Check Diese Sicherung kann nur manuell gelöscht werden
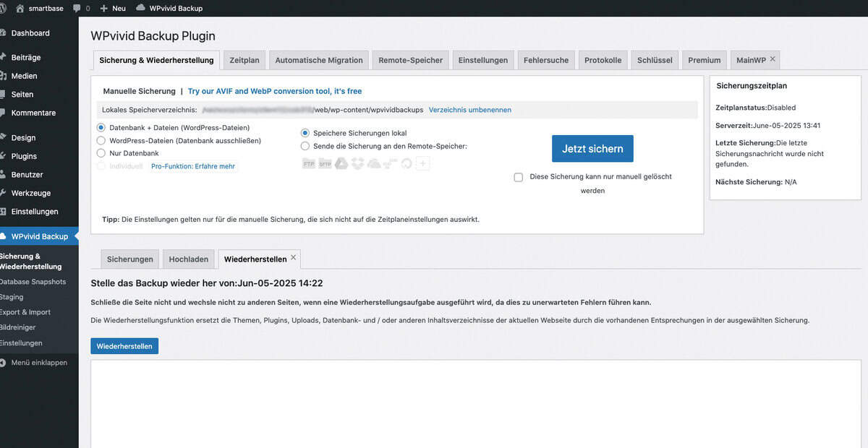Image resolution: width=868 pixels, height=448 pixels. point(519,177)
